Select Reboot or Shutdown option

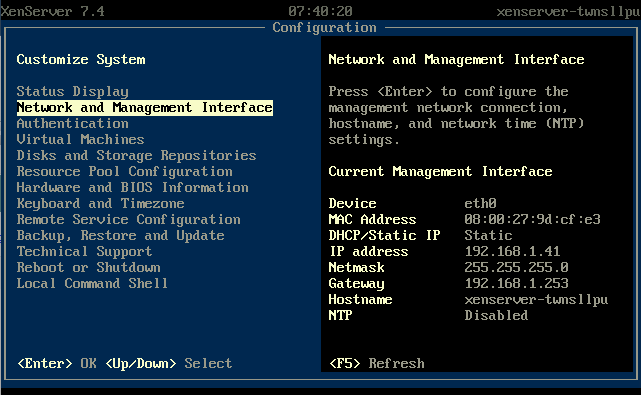(88, 267)
